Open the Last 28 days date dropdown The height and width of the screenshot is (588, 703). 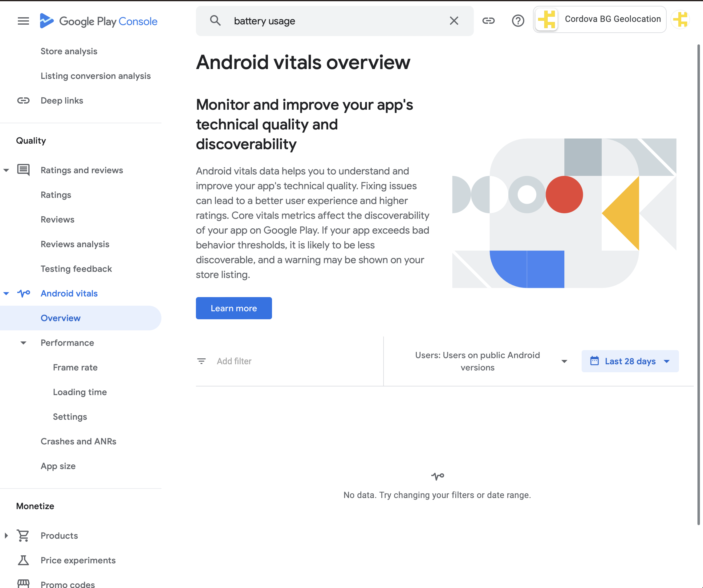click(x=630, y=361)
